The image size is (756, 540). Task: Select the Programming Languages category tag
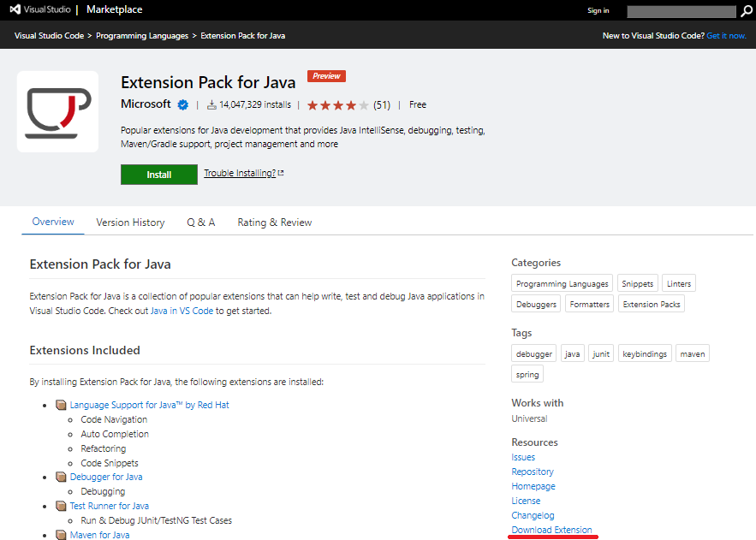pyautogui.click(x=563, y=283)
